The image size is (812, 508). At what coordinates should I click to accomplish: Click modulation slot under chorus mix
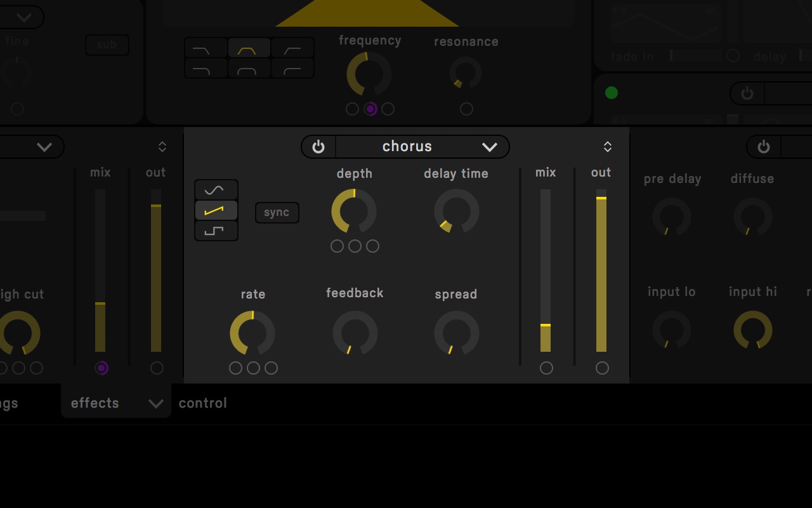[546, 368]
